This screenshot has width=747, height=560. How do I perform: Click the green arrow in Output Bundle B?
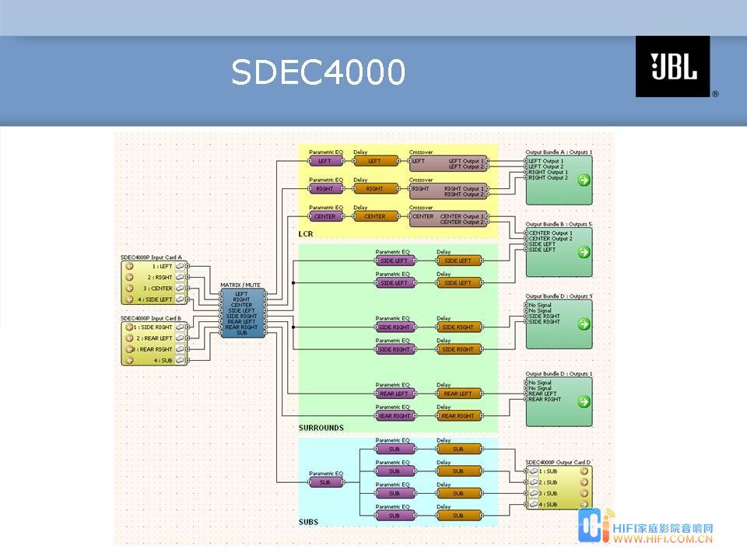(x=584, y=252)
